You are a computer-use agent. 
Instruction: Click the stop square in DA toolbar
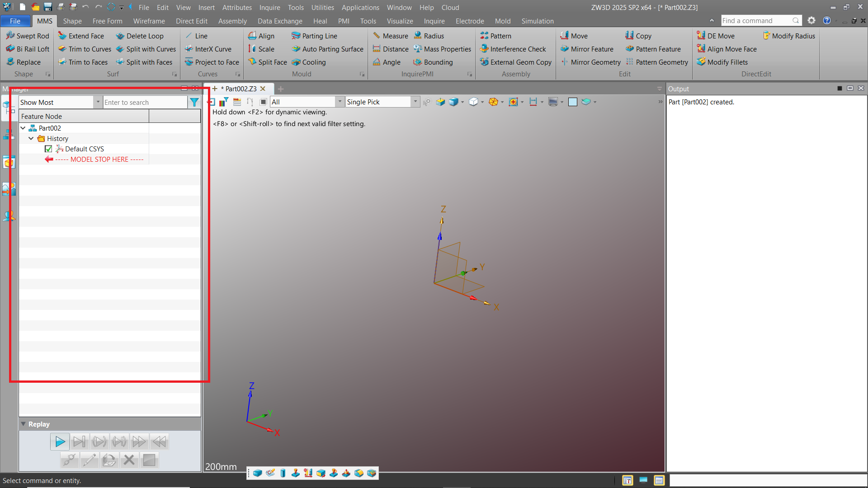point(263,102)
